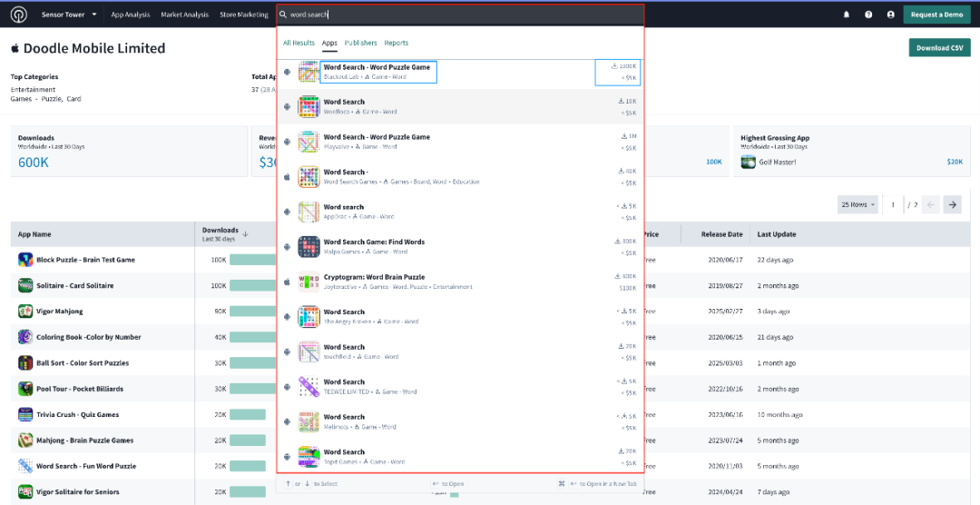Open the help question mark icon
This screenshot has height=505, width=980.
pos(868,15)
